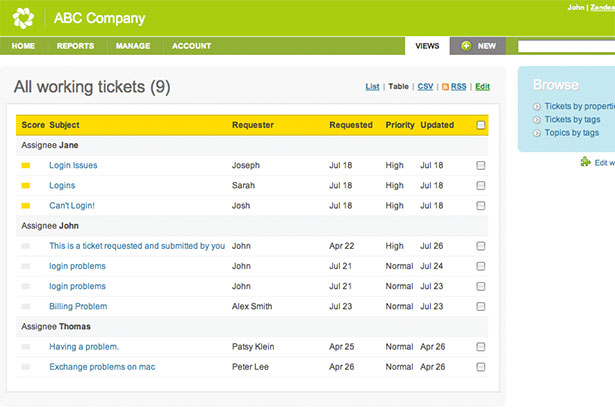615x417 pixels.
Task: Open the ACCOUNT menu
Action: pos(191,46)
